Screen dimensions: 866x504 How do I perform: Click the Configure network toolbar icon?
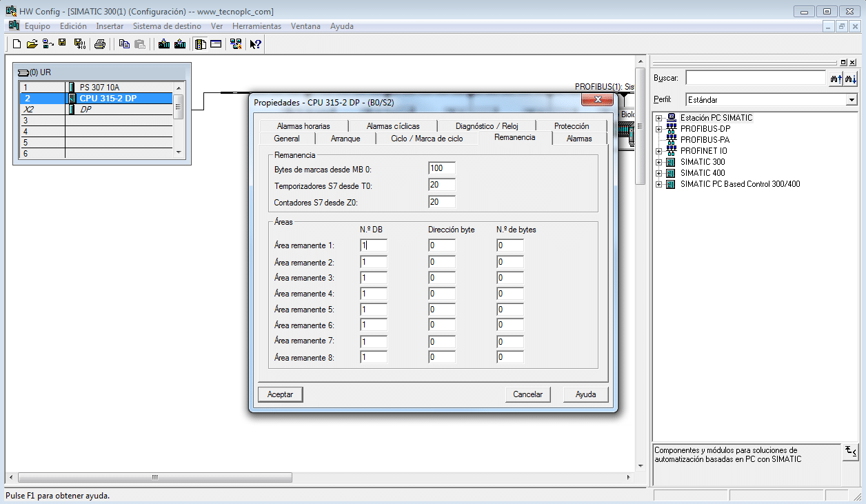click(x=236, y=44)
